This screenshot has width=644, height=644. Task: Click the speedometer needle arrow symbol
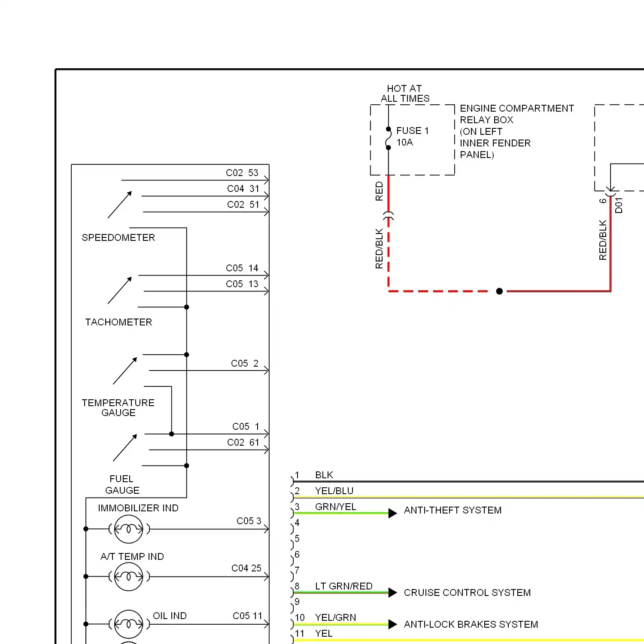120,205
